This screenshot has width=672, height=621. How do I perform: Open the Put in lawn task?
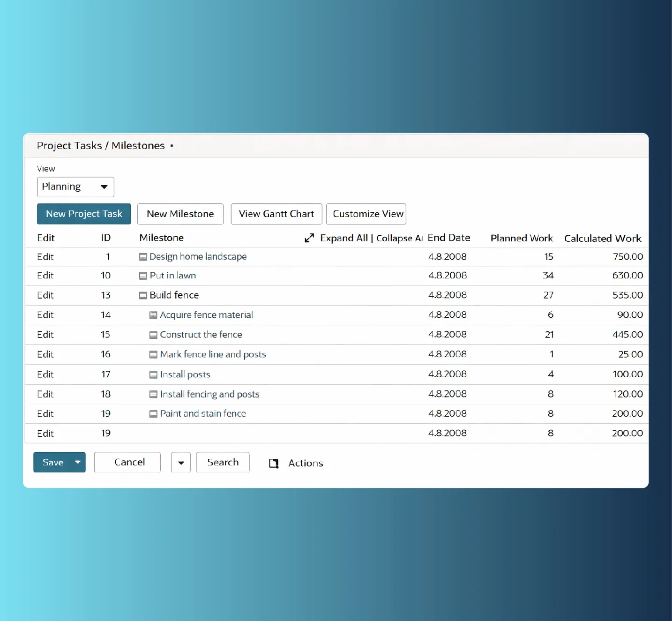173,276
